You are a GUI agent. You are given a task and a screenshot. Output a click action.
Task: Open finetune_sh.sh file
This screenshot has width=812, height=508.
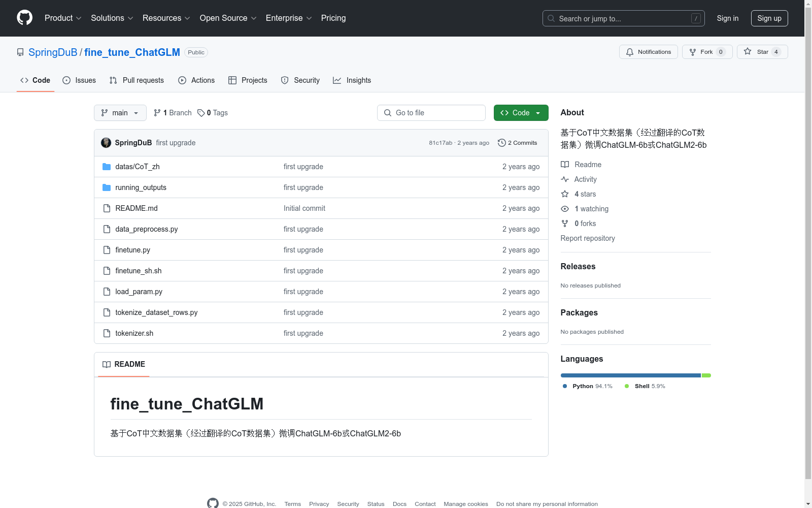click(x=139, y=271)
